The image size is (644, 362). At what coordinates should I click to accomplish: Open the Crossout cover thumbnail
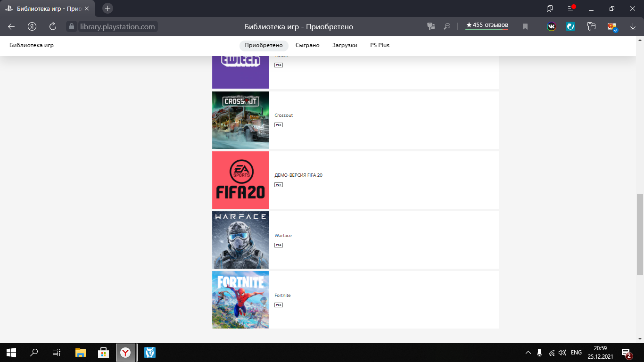[240, 120]
